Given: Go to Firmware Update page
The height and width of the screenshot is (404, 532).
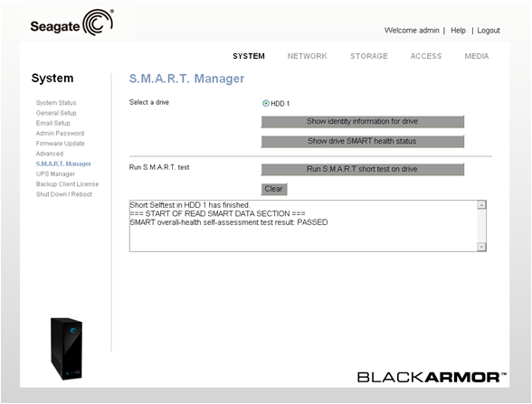Looking at the screenshot, I should point(60,144).
